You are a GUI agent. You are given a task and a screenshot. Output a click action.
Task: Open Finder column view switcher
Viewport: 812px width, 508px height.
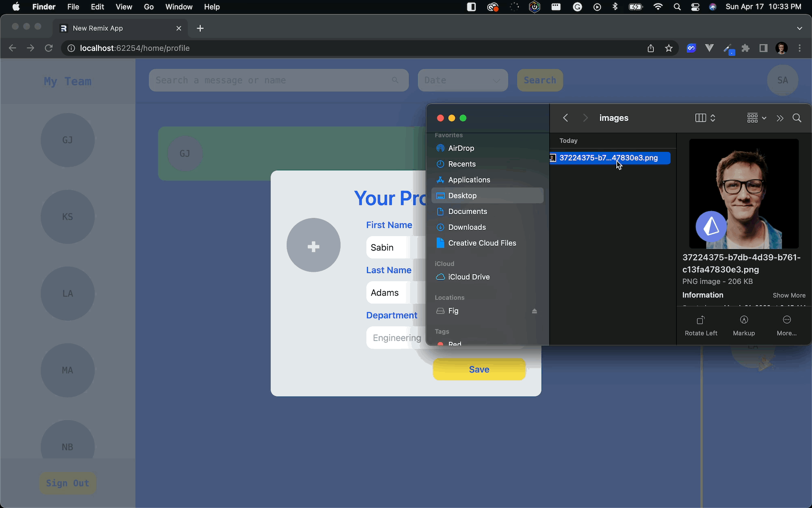pos(705,118)
